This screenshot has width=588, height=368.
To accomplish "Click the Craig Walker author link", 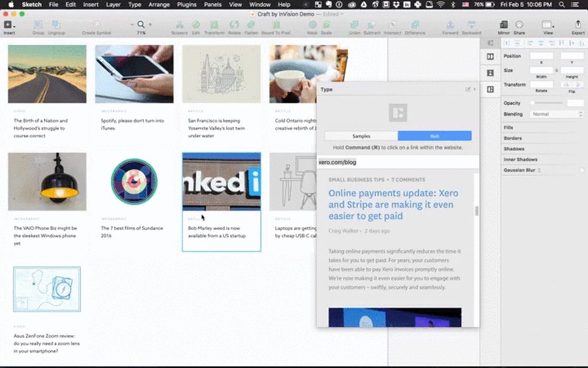I will click(x=343, y=231).
